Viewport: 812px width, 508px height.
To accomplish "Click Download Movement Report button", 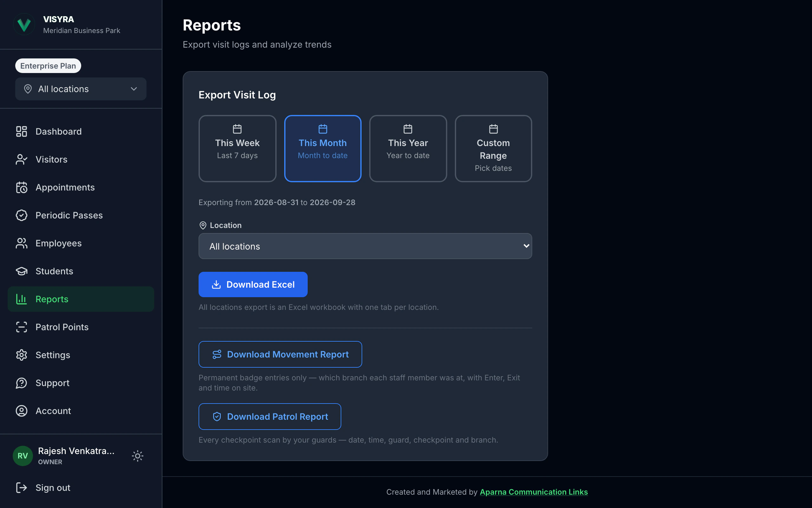I will pos(280,354).
